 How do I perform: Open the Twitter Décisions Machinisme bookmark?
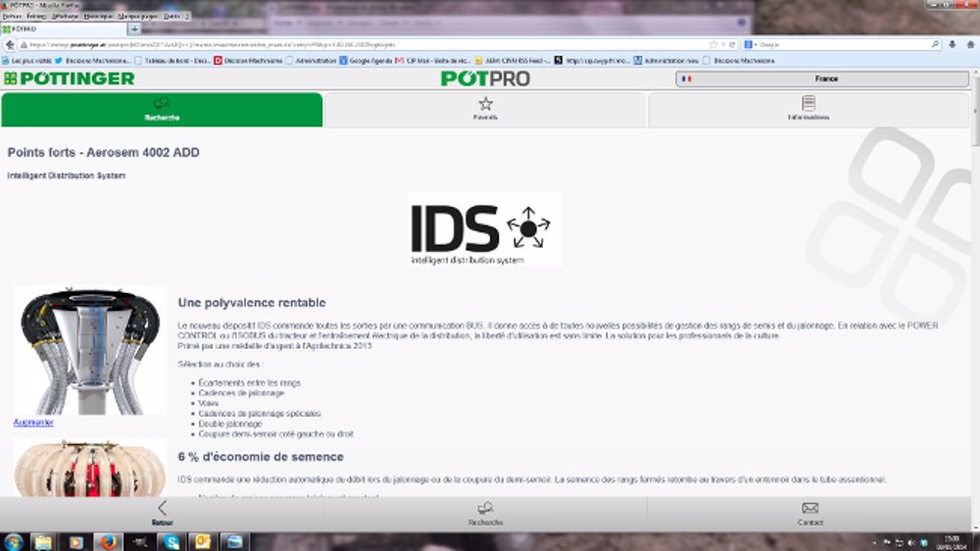[92, 61]
